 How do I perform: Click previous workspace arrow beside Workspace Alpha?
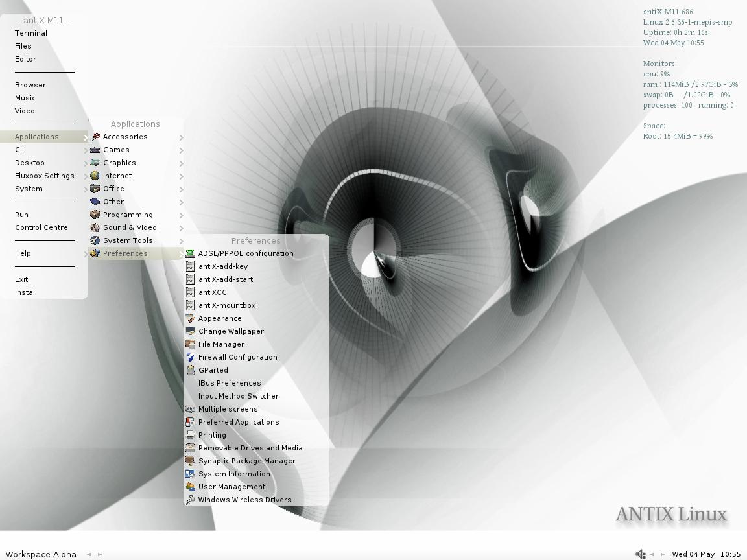pyautogui.click(x=89, y=554)
